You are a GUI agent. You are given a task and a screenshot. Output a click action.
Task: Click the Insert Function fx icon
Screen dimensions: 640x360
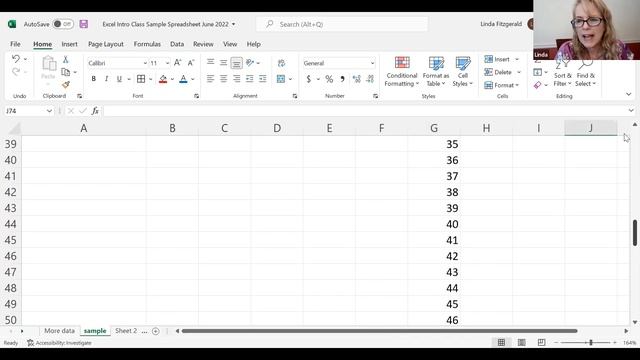click(x=95, y=111)
